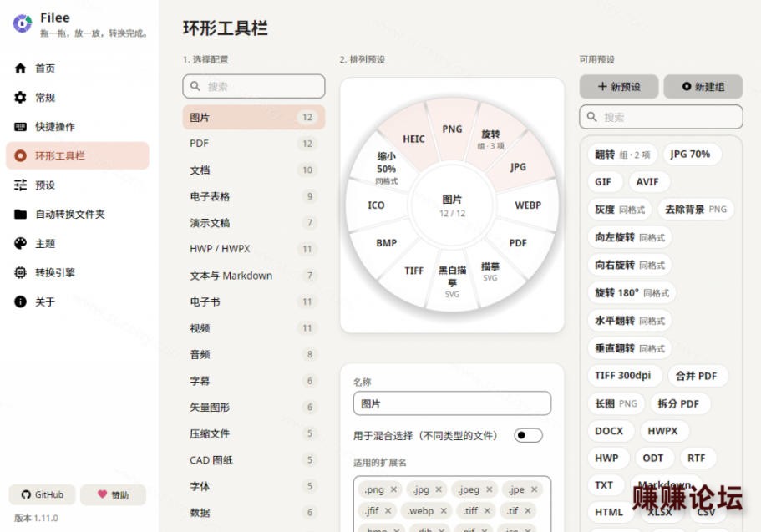The height and width of the screenshot is (532, 761).
Task: Select the 字幕 configuration category
Action: 254,381
